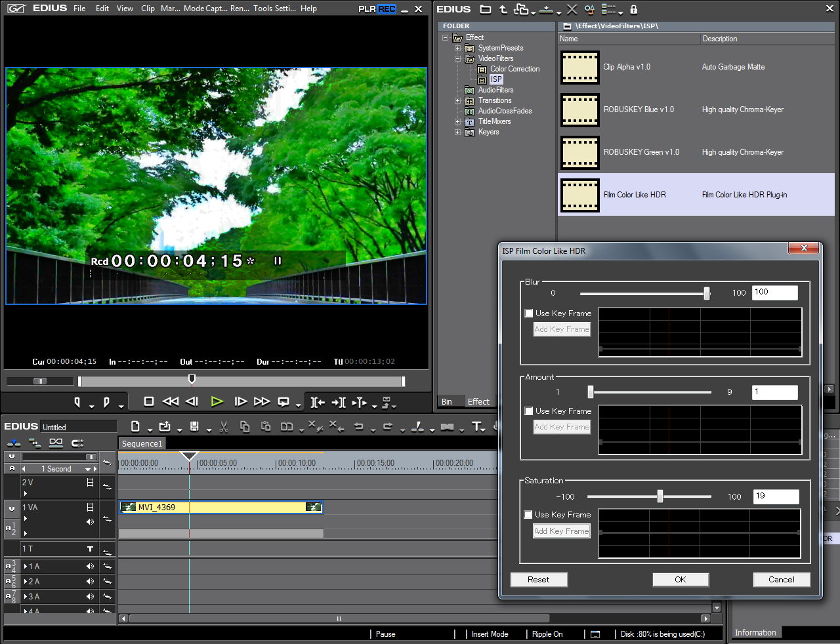Click the cut scissors icon
The height and width of the screenshot is (644, 840).
[224, 427]
